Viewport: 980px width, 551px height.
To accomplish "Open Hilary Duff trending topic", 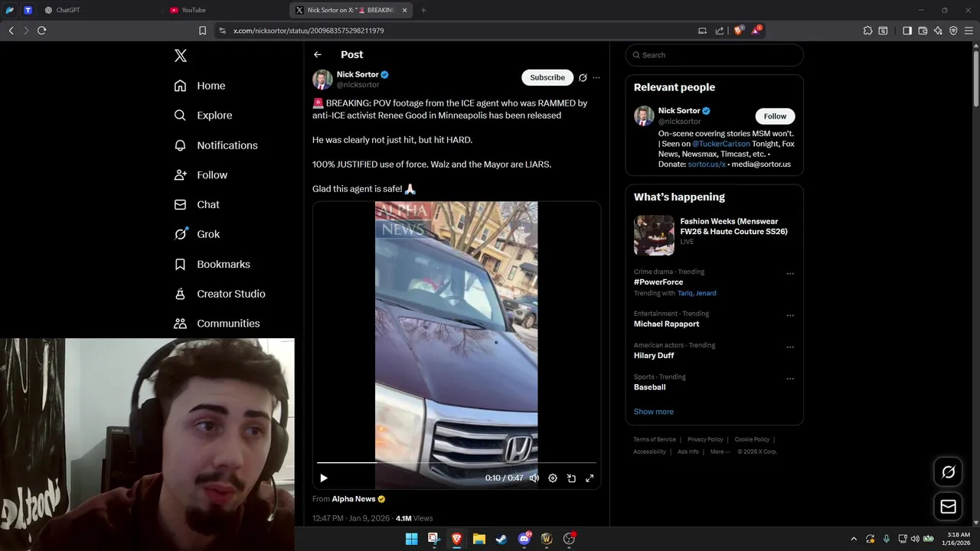I will click(x=654, y=356).
